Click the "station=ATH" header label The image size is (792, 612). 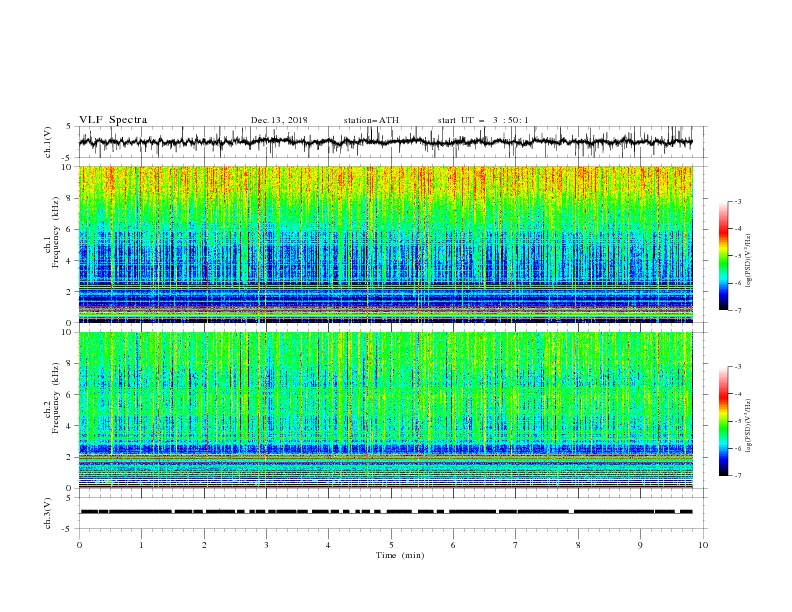point(371,120)
